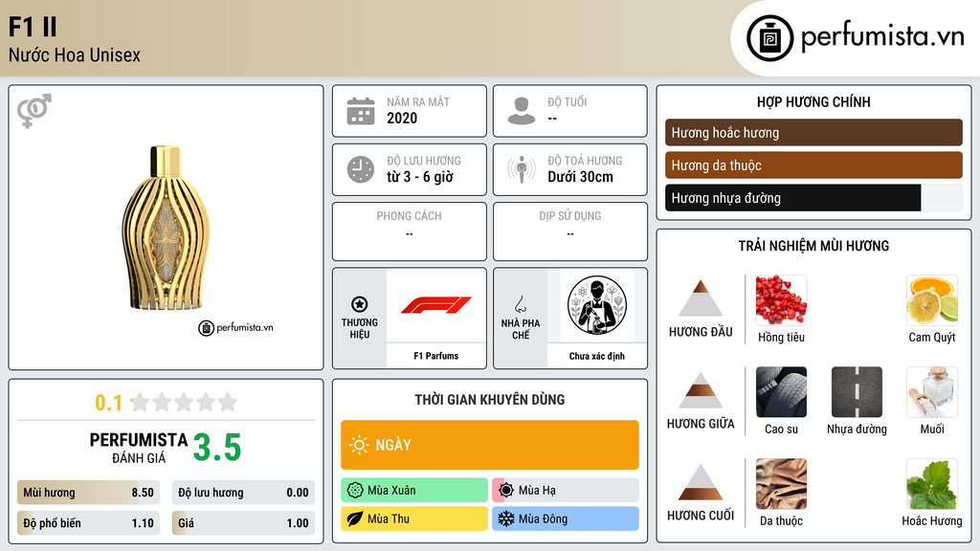Select the yellow Mùa Thu season bar
This screenshot has width=980, height=551.
(414, 518)
